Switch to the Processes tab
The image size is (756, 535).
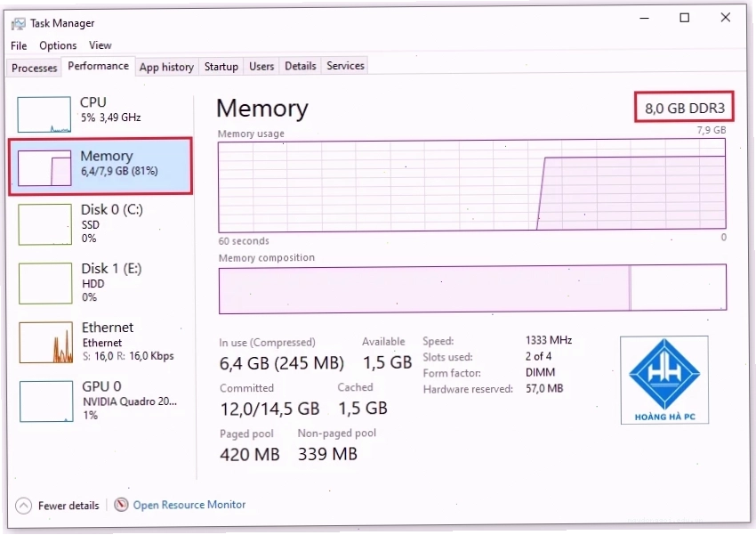34,68
